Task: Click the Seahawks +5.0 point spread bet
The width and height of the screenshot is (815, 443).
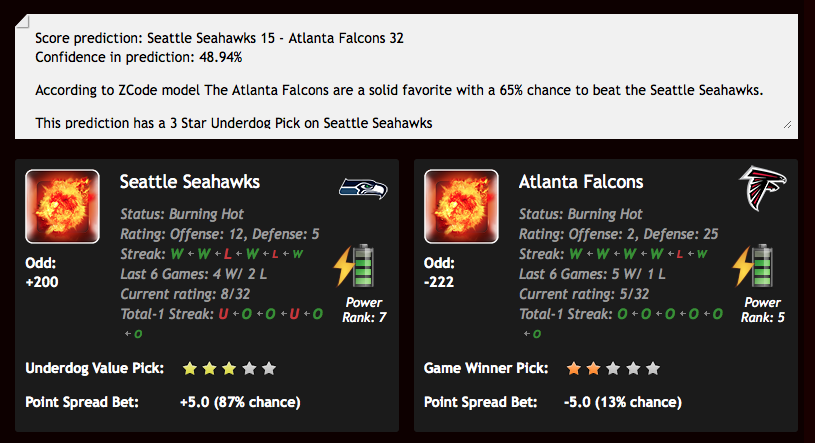Action: tap(240, 402)
